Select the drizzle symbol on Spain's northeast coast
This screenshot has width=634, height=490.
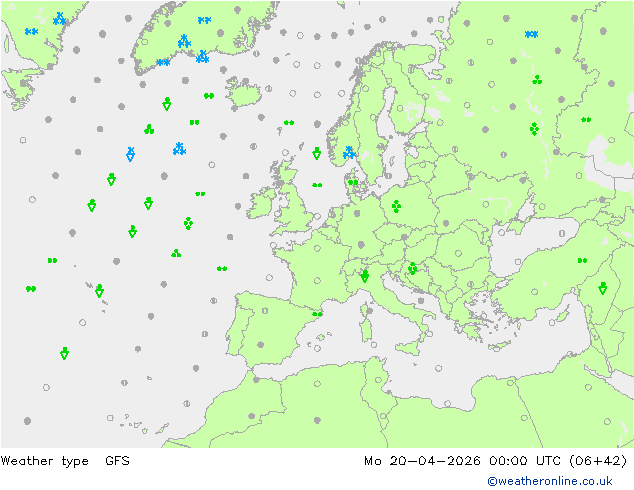[317, 314]
